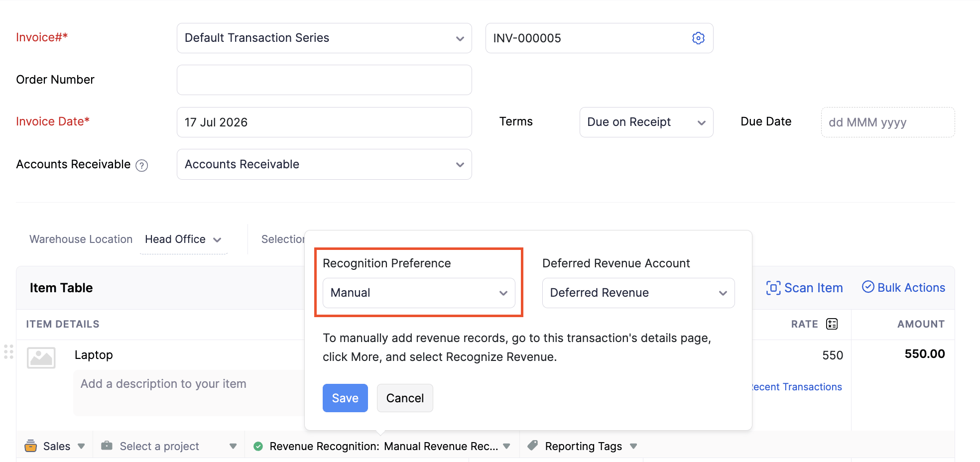Open the Select a project dropdown
Viewport: 980px width, 462px height.
[x=169, y=446]
